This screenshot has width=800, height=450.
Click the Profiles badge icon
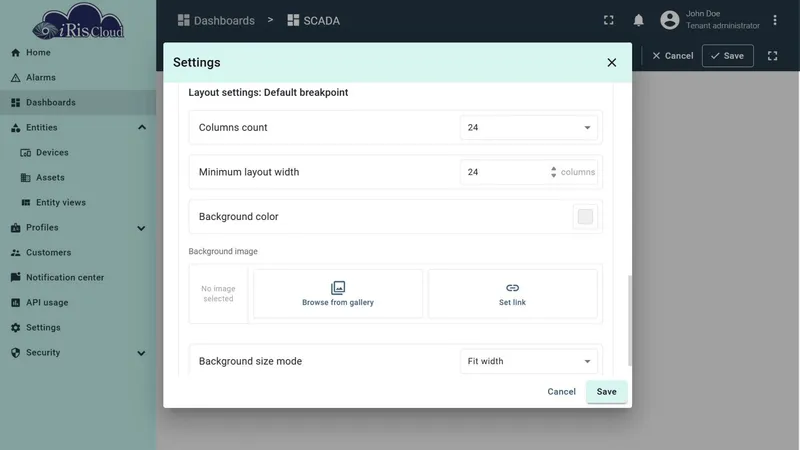(x=15, y=228)
